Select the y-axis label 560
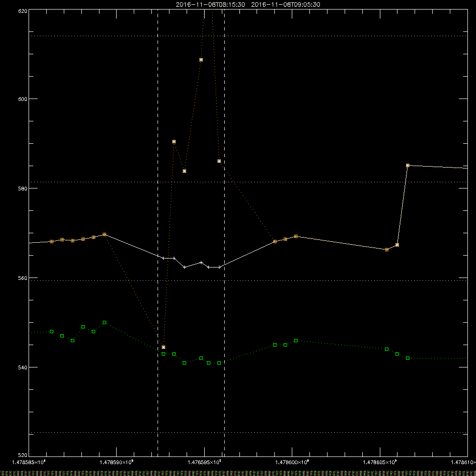This screenshot has width=476, height=476. (x=23, y=278)
